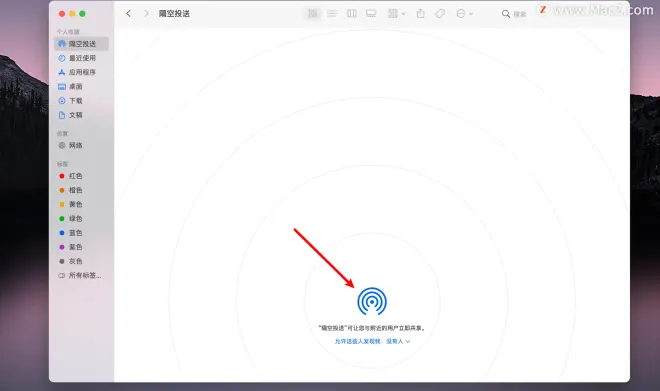Click the 隔空投送 window title
The image size is (660, 391).
coord(174,13)
